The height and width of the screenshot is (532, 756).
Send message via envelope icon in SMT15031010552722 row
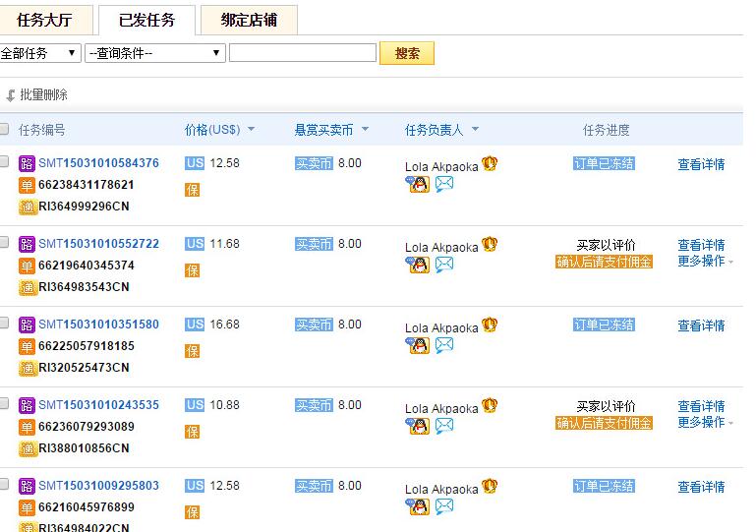[444, 265]
